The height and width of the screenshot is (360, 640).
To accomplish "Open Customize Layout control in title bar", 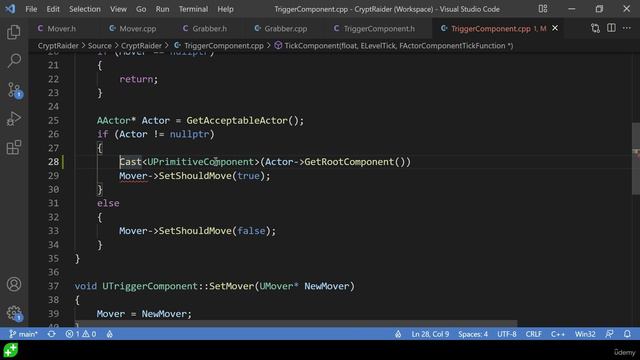I will coord(542,9).
